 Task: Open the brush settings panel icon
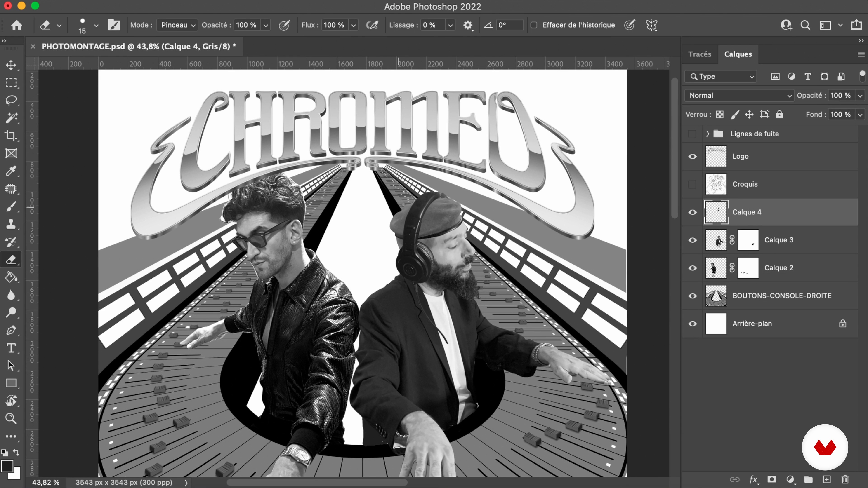tap(114, 25)
